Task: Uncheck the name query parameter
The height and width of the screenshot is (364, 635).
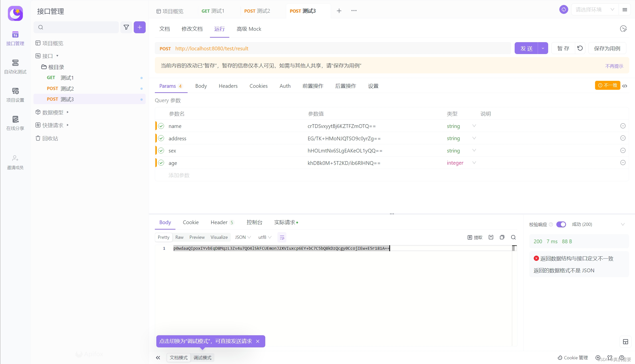Action: 161,126
